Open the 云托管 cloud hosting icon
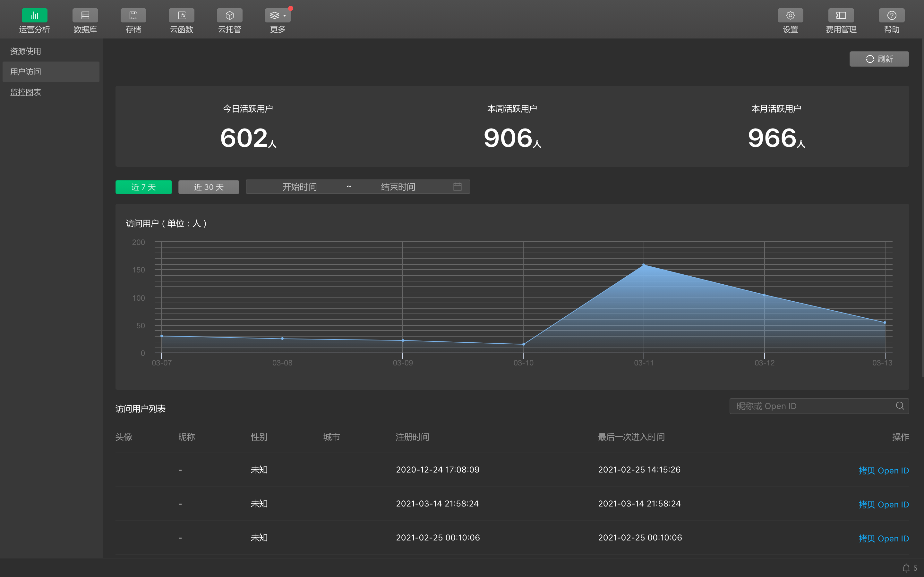Image resolution: width=924 pixels, height=577 pixels. (229, 16)
